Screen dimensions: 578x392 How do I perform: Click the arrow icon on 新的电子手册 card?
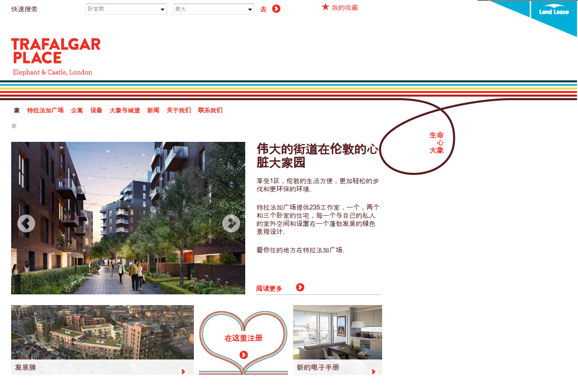click(373, 371)
